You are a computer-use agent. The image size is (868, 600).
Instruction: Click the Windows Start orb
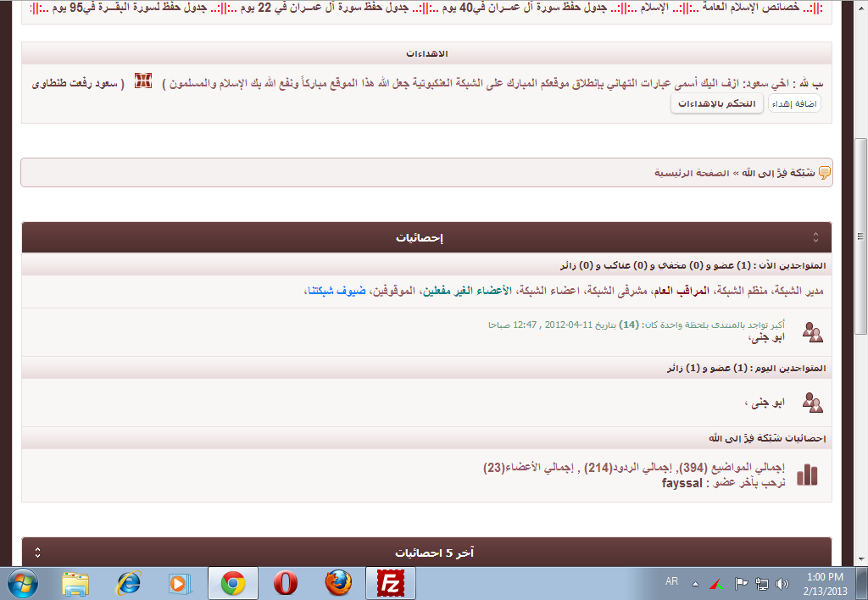coord(23,583)
